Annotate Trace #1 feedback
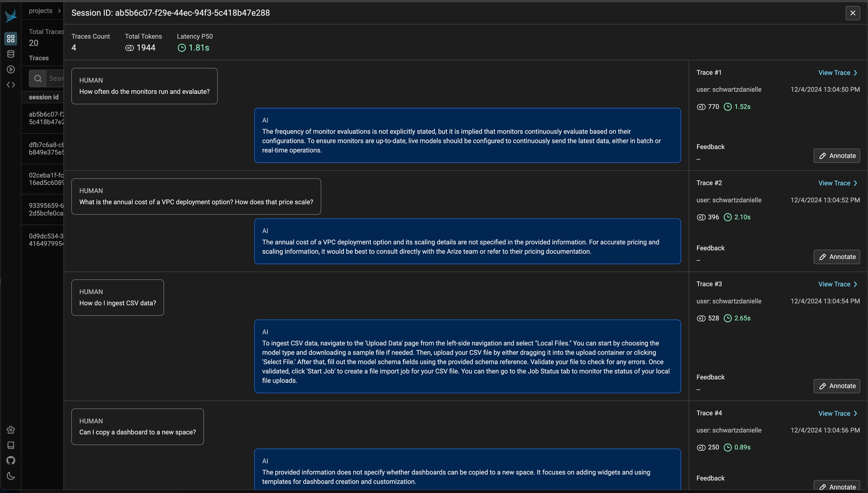 [x=836, y=156]
